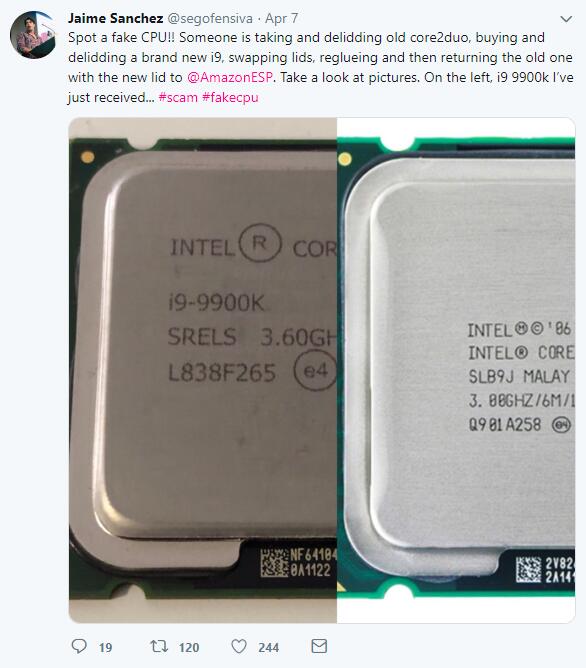Click the #fakecpu hashtag
586x668 pixels.
pyautogui.click(x=230, y=97)
